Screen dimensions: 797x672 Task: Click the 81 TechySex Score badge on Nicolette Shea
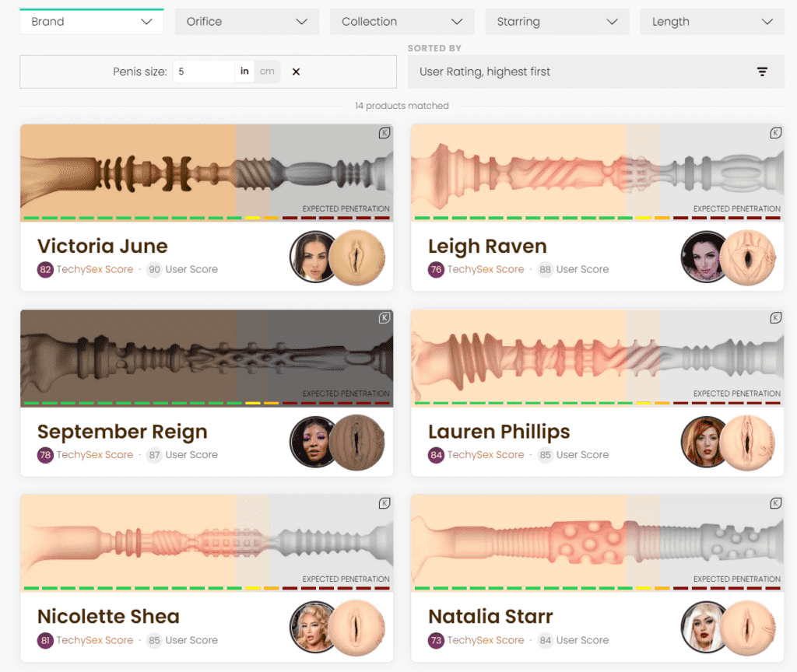(45, 640)
